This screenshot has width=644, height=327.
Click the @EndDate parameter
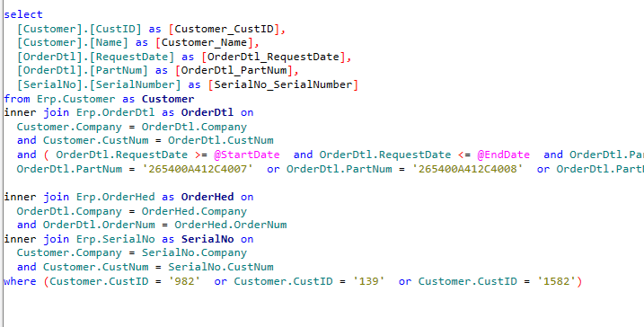click(504, 155)
